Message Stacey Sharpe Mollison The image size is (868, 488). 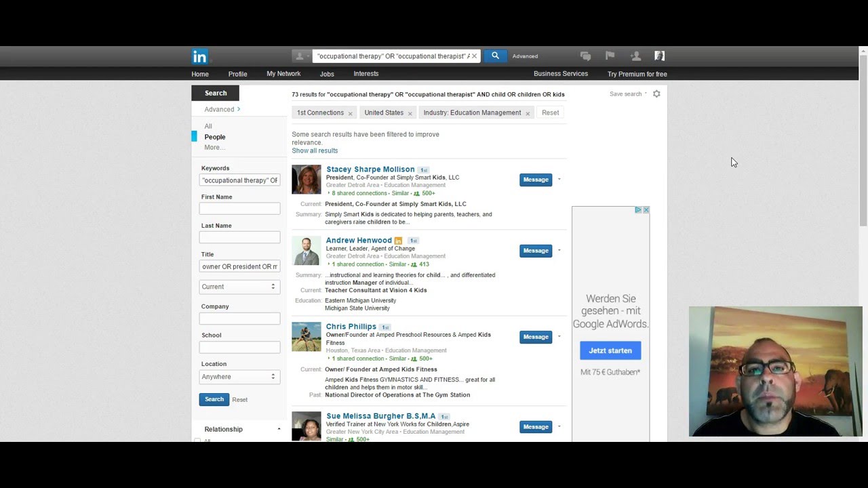(x=536, y=180)
